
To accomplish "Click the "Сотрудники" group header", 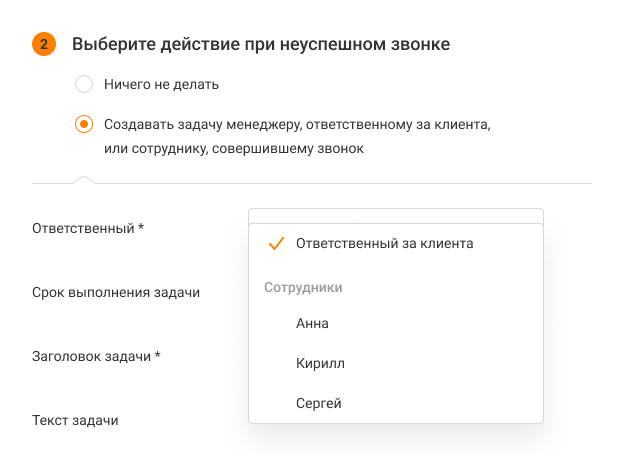I will click(303, 288).
